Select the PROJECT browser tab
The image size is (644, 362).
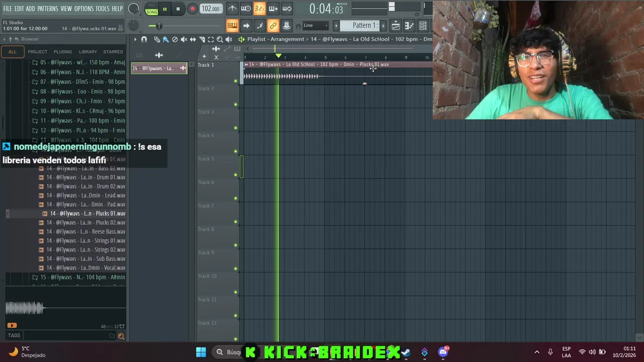coord(38,52)
